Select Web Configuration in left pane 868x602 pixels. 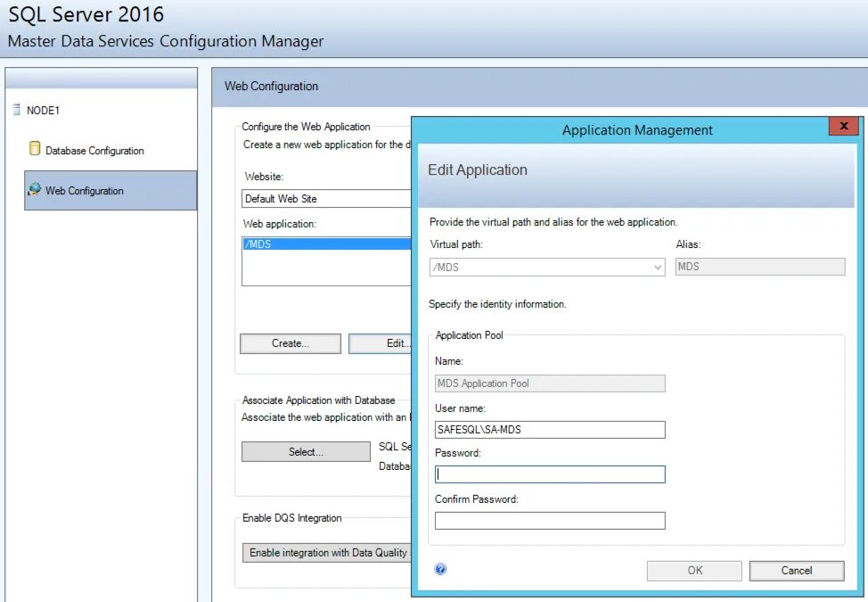click(x=111, y=191)
